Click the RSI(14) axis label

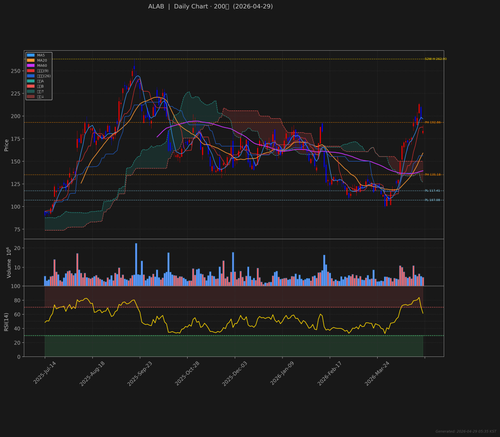click(x=6, y=322)
